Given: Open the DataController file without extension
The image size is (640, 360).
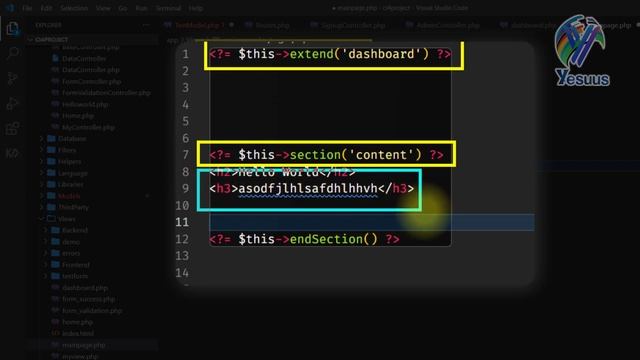Looking at the screenshot, I should click(84, 58).
